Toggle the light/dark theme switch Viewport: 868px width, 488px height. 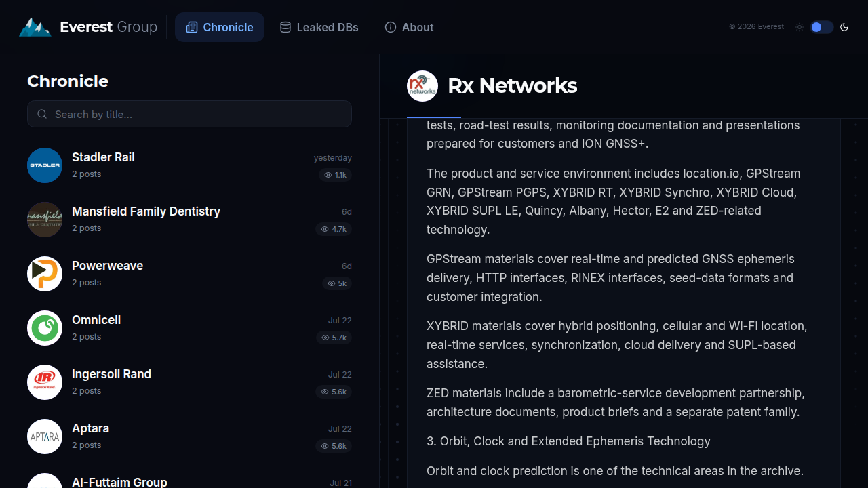tap(821, 27)
